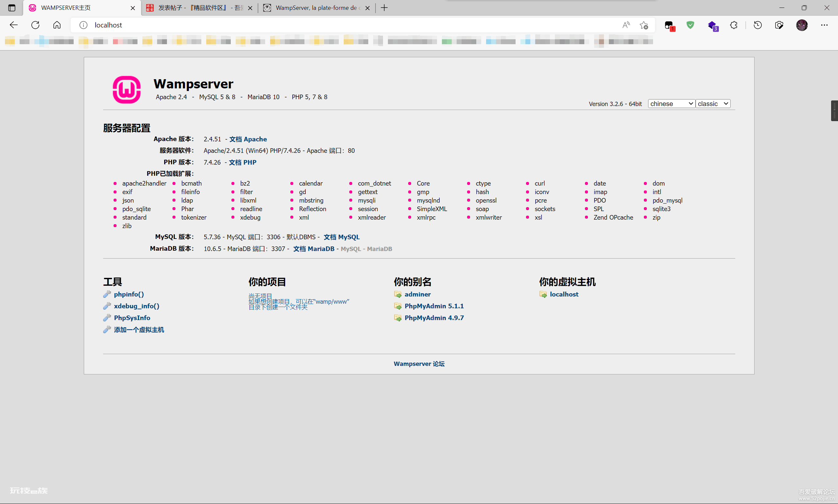Open the classic theme dropdown
The width and height of the screenshot is (838, 504).
pyautogui.click(x=713, y=104)
